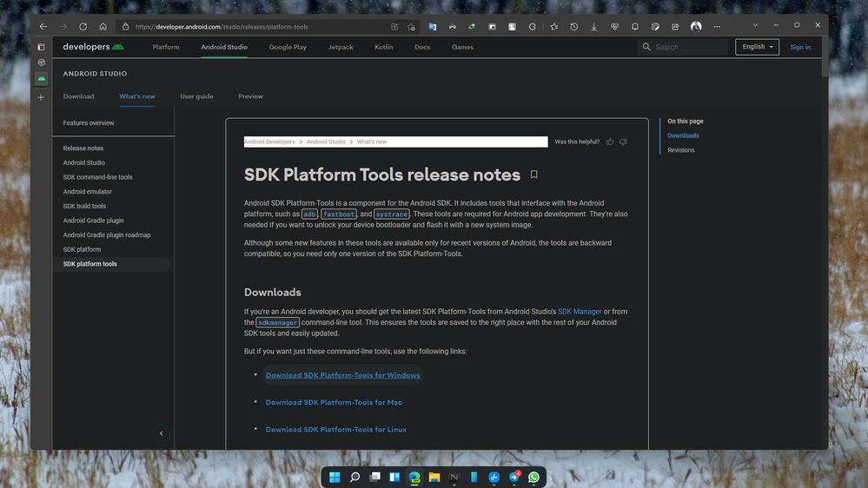868x488 pixels.
Task: Bookmark the SDK Platform Tools page
Action: pos(533,175)
